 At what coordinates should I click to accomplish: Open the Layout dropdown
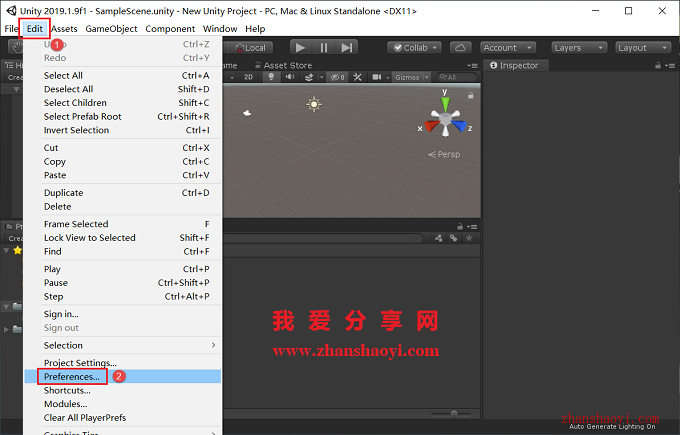pos(643,48)
